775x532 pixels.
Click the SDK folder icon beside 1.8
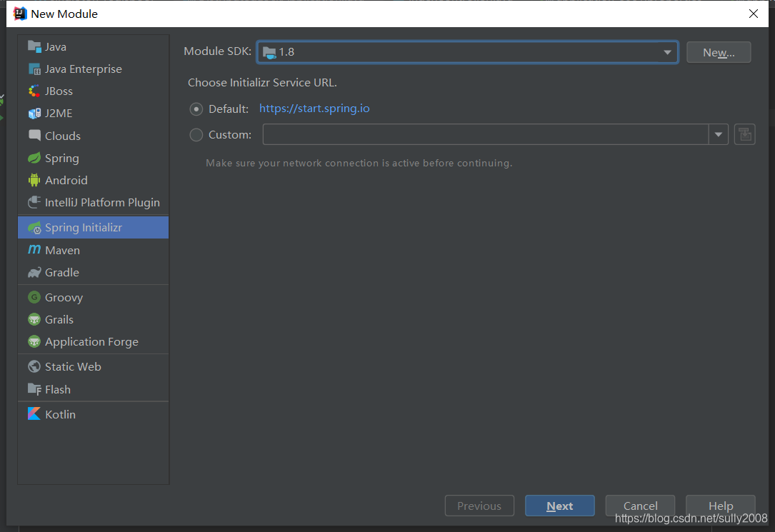tap(269, 52)
